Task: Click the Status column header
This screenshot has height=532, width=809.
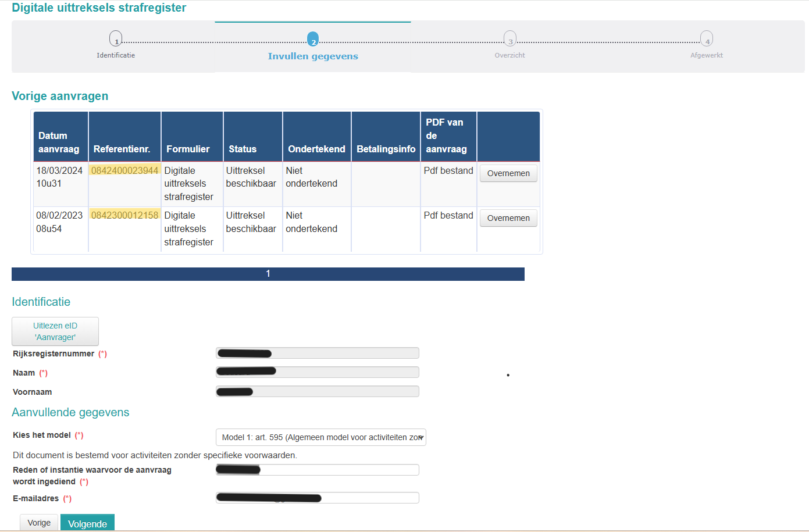Action: click(253, 137)
